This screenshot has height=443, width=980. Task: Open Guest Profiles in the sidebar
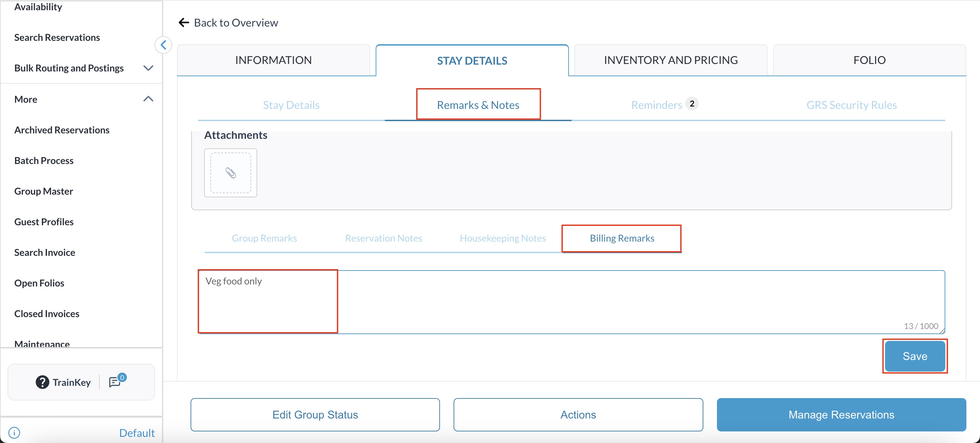44,222
